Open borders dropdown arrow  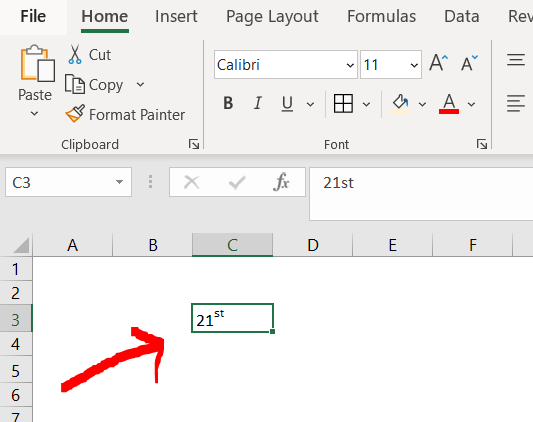[366, 104]
